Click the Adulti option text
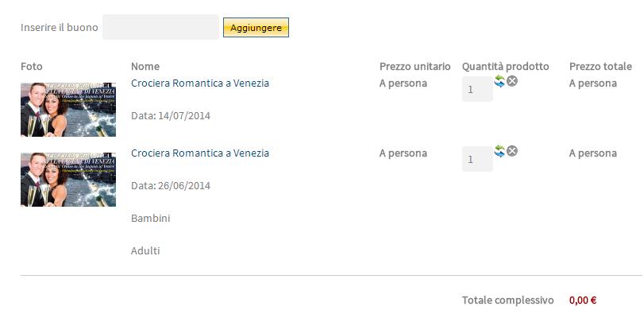644x318 pixels. [x=145, y=250]
